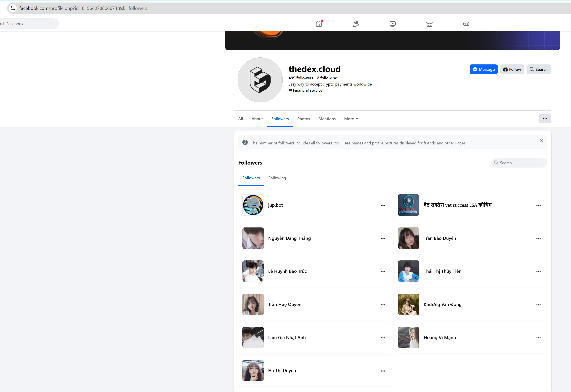Open the Gaming icon in top bar
This screenshot has width=571, height=392.
(466, 24)
